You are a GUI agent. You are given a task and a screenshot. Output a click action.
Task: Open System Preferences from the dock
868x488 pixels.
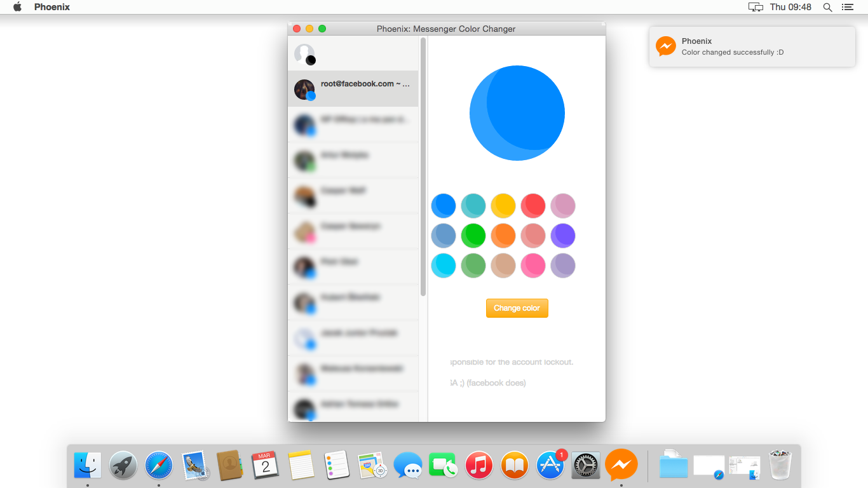[x=586, y=465]
